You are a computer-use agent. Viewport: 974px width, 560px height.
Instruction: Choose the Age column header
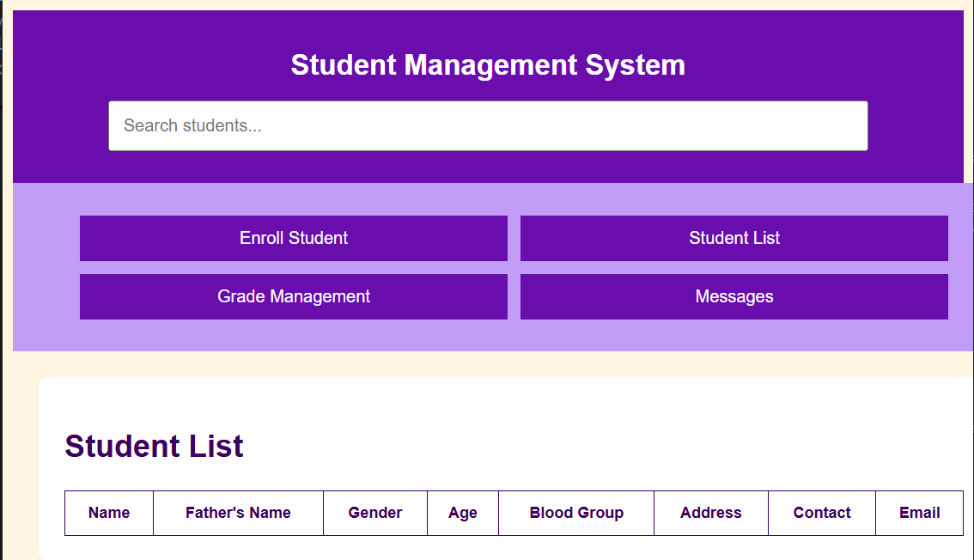click(x=462, y=513)
